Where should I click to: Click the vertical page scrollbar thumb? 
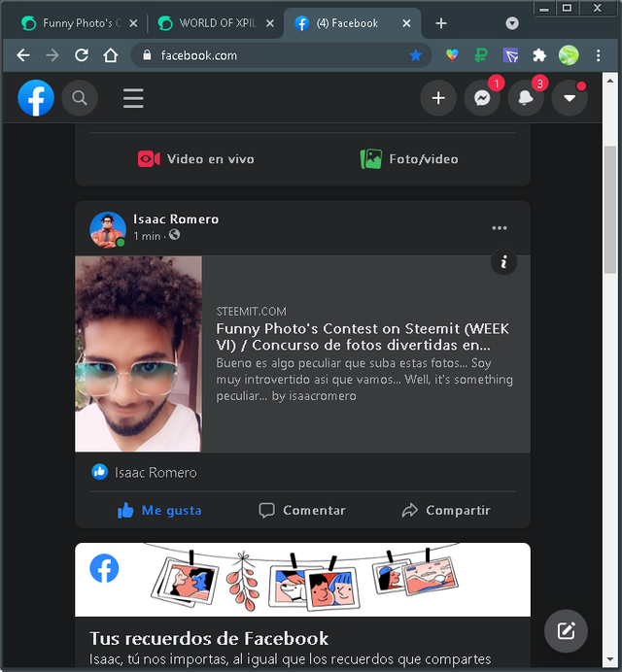(610, 210)
